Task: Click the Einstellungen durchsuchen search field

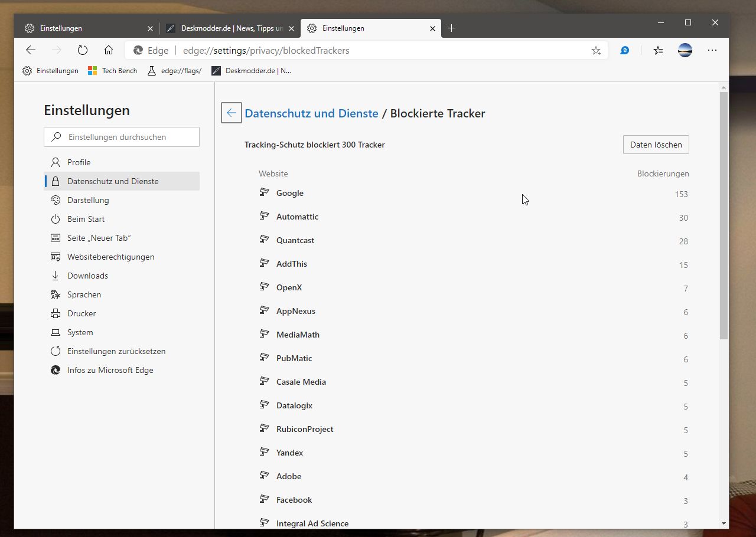Action: tap(122, 137)
